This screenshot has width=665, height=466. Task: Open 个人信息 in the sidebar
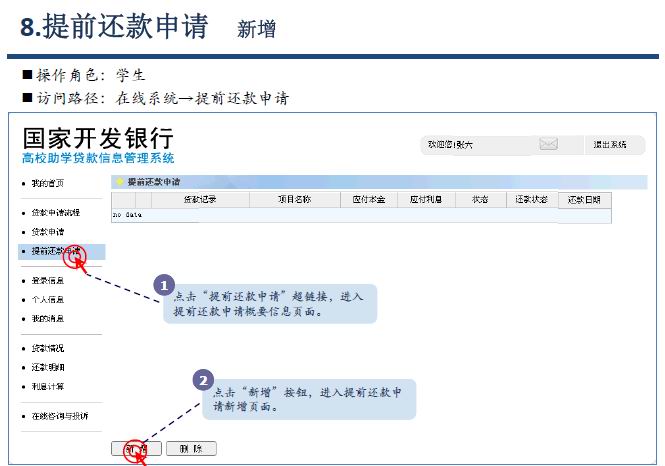[x=47, y=299]
